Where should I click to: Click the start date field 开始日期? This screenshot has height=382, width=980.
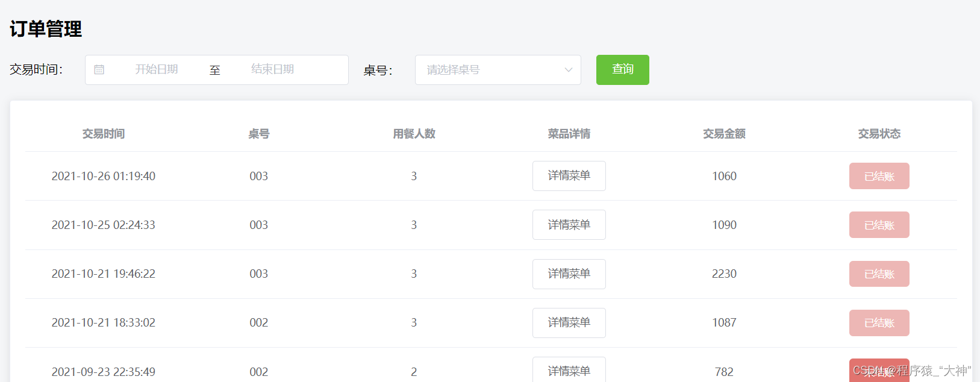click(156, 70)
